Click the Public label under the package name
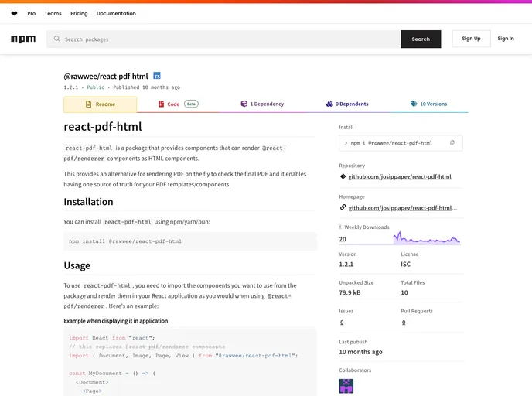This screenshot has height=396, width=532. (96, 87)
